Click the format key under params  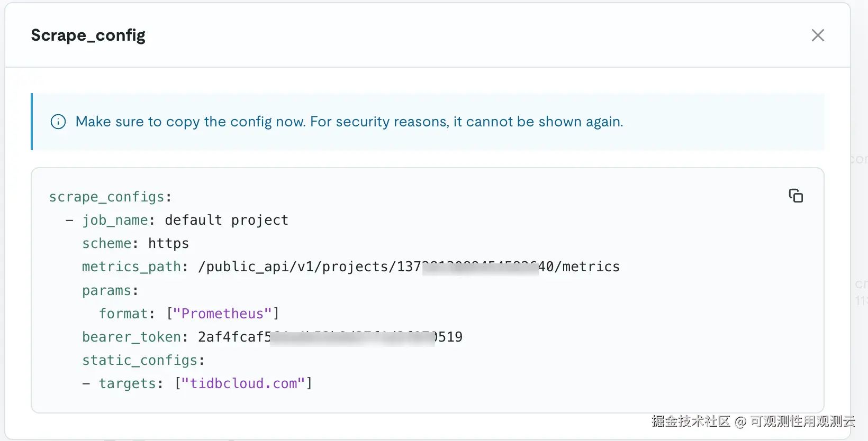[123, 314]
